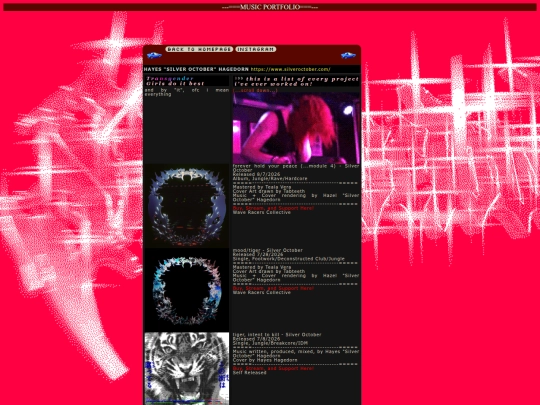Click Wave Racers Collective under mood/tiger
This screenshot has height=405, width=540.
262,292
